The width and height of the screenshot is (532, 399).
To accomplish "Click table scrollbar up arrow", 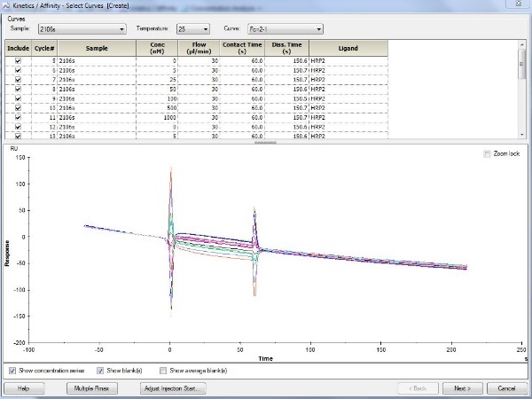I will point(522,44).
